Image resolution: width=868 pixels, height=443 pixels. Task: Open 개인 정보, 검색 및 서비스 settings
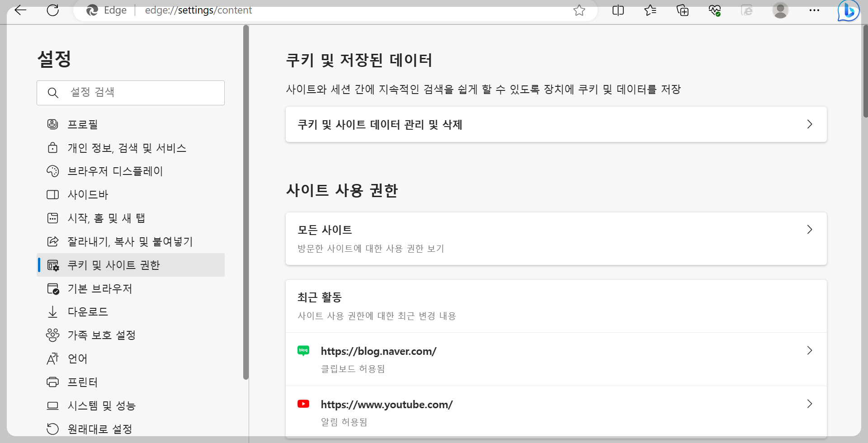coord(127,147)
